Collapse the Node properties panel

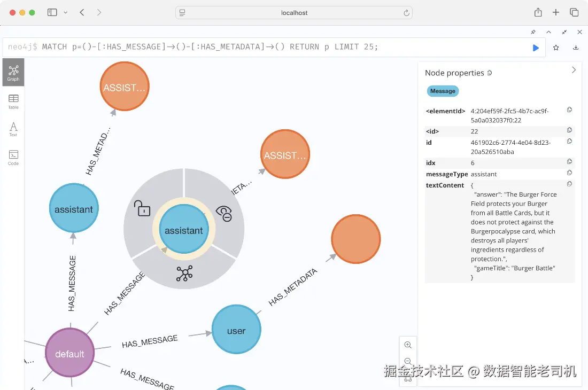tap(574, 70)
